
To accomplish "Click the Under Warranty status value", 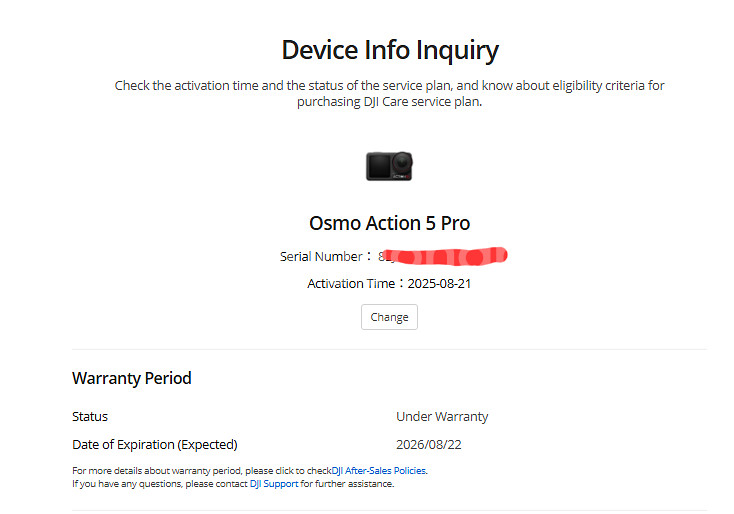I will 442,416.
